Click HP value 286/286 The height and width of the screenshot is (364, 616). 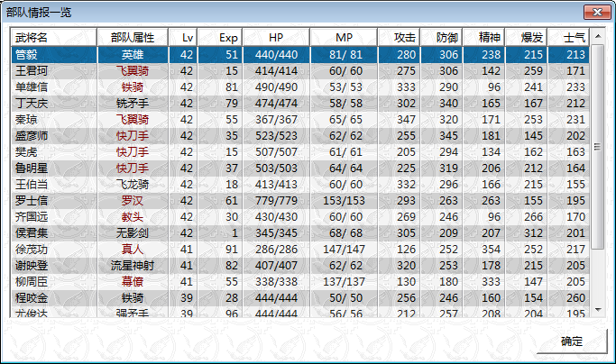click(276, 250)
